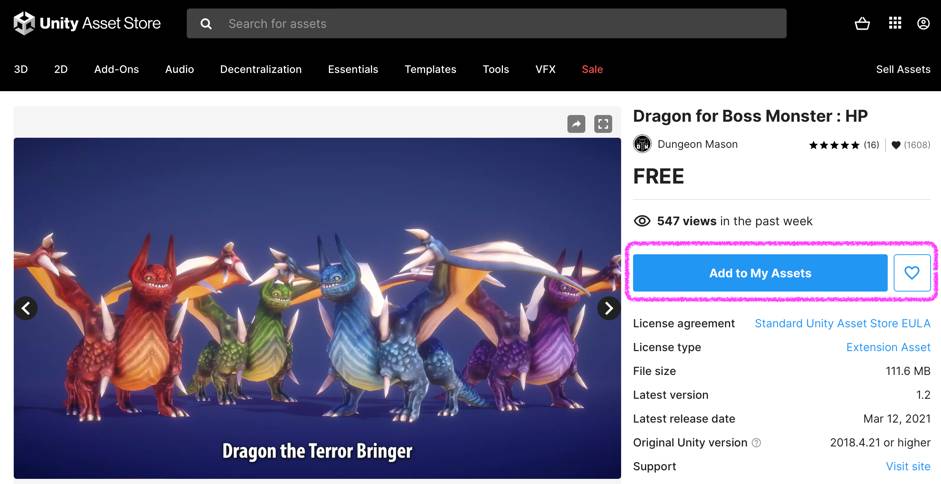The height and width of the screenshot is (484, 941).
Task: Open the shopping cart
Action: 862,24
